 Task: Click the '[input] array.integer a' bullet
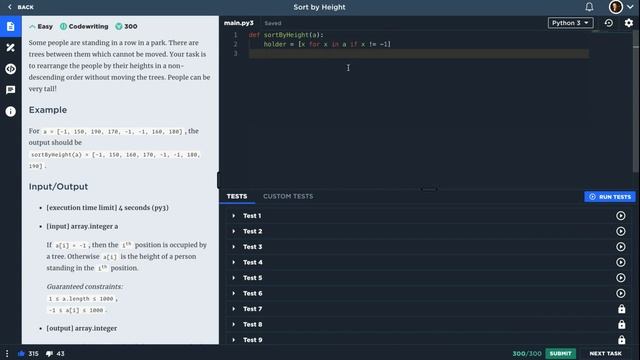click(82, 226)
